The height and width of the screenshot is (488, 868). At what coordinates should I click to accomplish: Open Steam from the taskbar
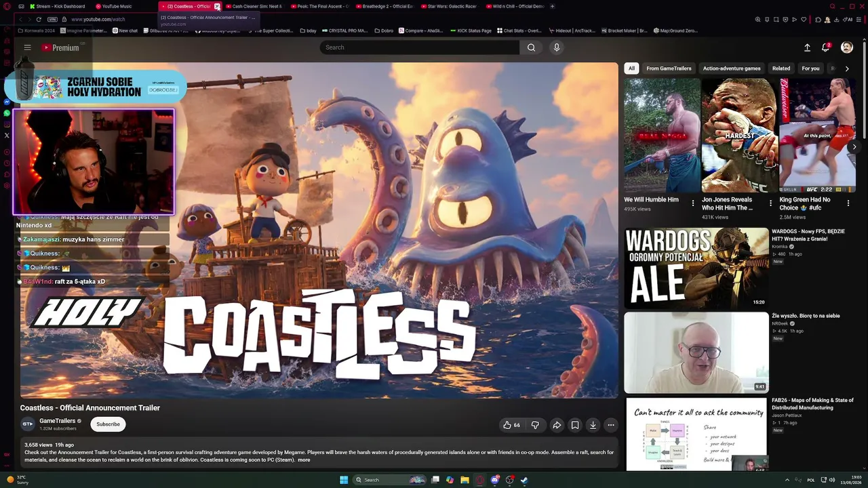click(524, 480)
